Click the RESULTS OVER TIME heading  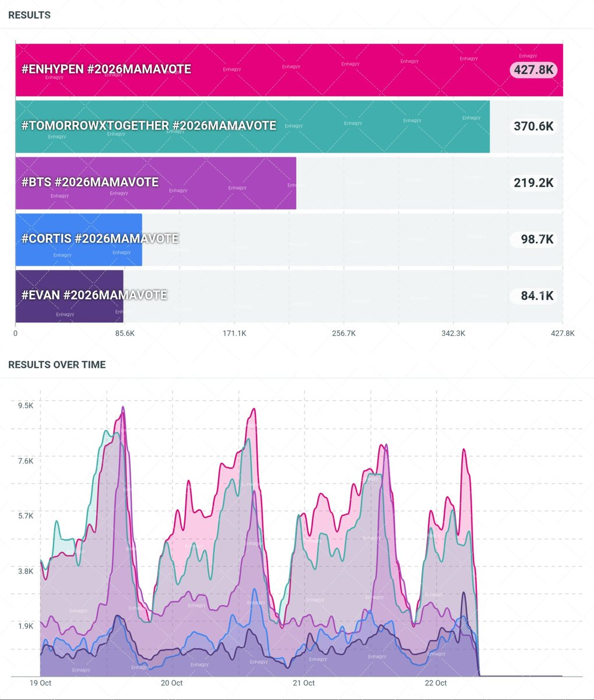(x=57, y=365)
